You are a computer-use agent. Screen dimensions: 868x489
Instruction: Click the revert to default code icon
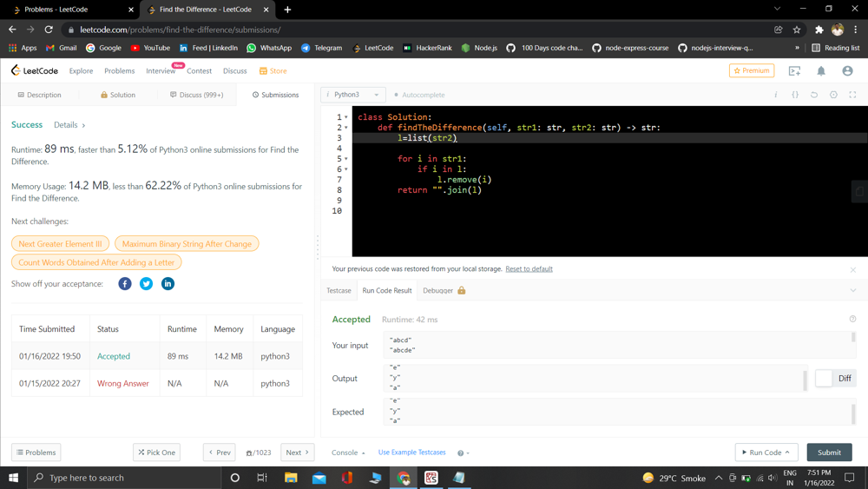pos(814,95)
